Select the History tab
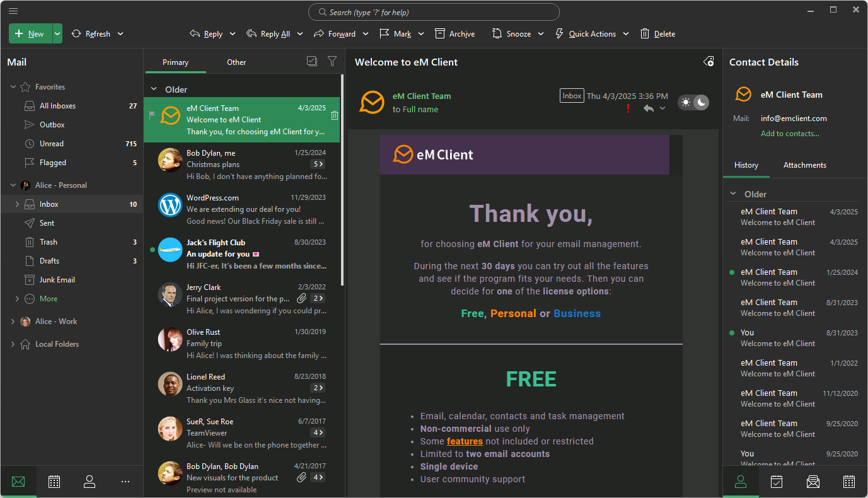The image size is (868, 498). point(746,165)
